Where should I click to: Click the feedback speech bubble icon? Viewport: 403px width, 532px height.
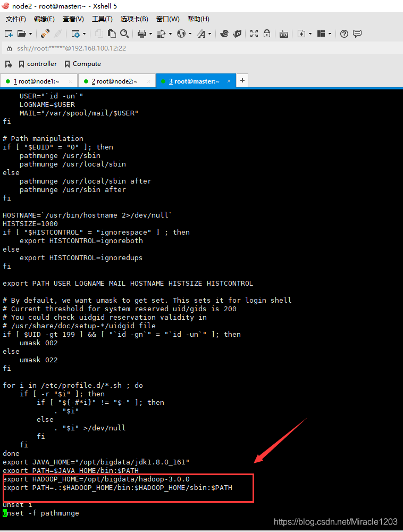click(x=357, y=34)
